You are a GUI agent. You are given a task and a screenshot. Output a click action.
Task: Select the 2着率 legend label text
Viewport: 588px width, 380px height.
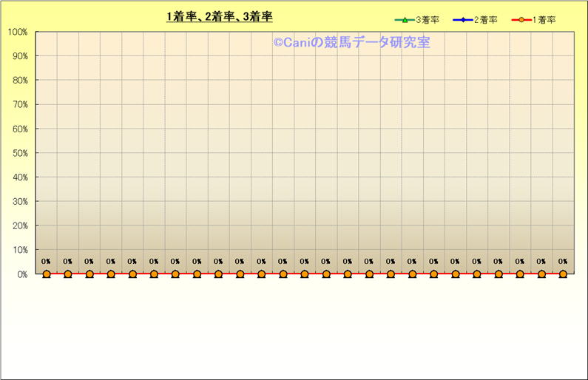(x=485, y=20)
